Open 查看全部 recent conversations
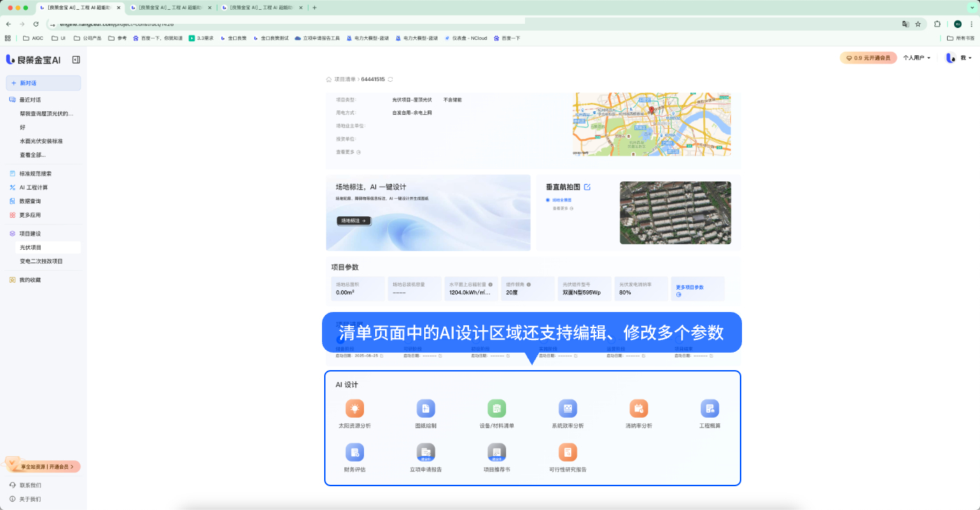980x510 pixels. point(33,155)
